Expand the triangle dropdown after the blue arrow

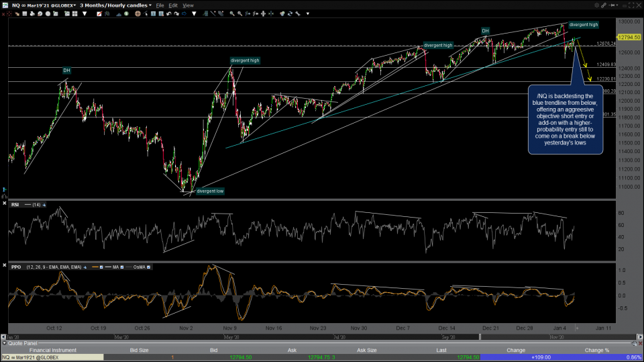194,13
